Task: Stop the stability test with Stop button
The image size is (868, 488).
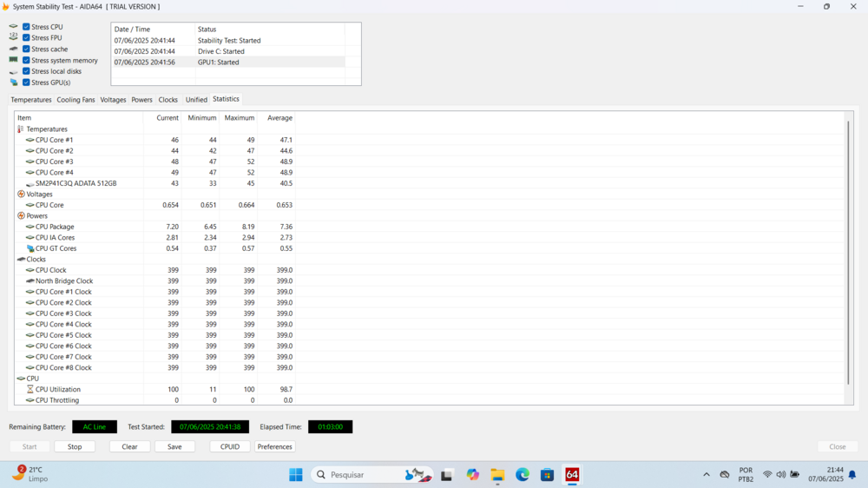Action: (x=75, y=446)
